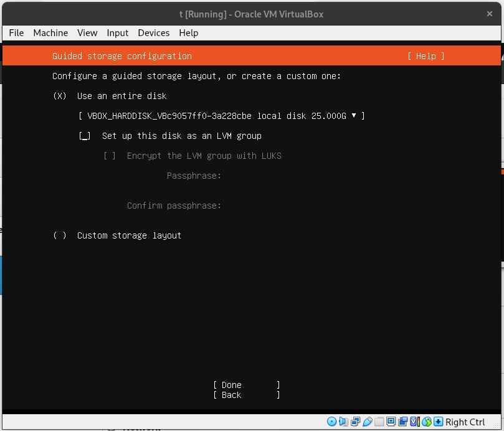The width and height of the screenshot is (504, 431).
Task: Open the network adapters status icon
Action: click(356, 422)
